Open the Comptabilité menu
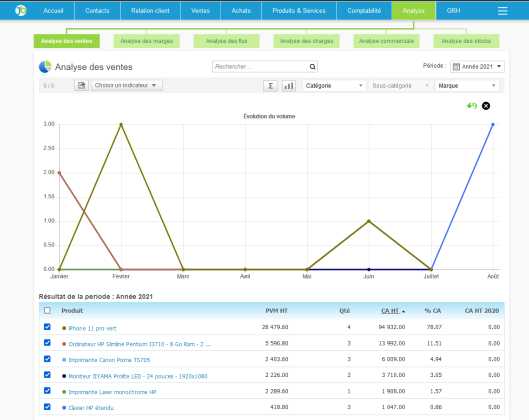The width and height of the screenshot is (529, 420). coord(364,11)
